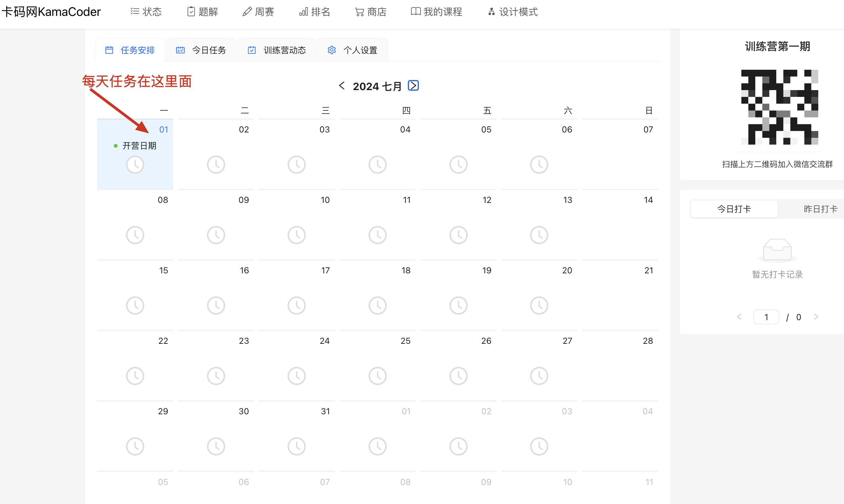Select date 14 on Sunday

tap(648, 200)
